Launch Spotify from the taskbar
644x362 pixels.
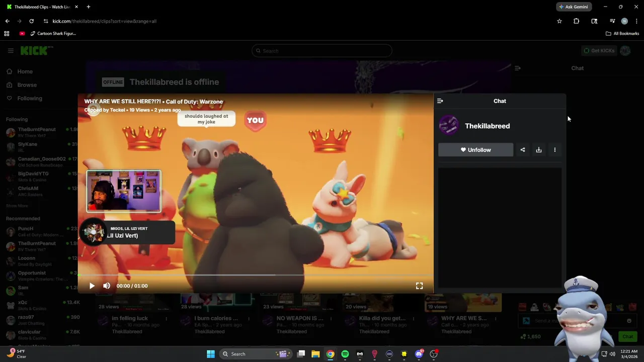click(x=345, y=354)
